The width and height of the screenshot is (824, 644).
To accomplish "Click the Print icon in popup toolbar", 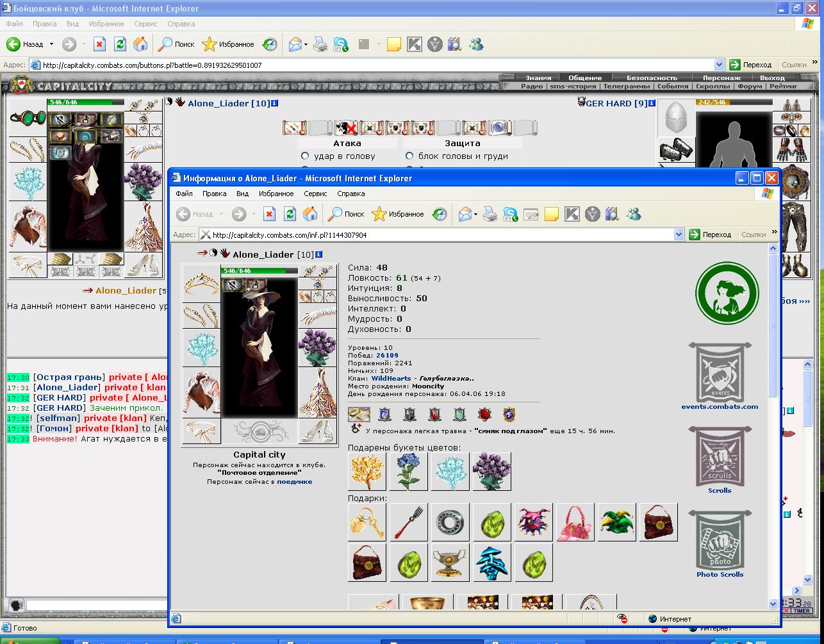I will (x=490, y=214).
